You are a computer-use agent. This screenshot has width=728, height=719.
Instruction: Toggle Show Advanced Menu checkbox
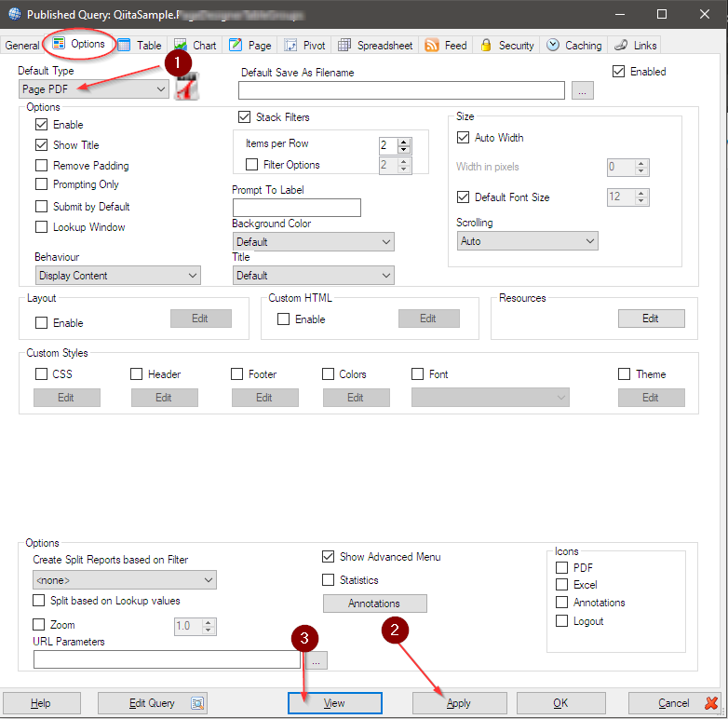coord(328,556)
